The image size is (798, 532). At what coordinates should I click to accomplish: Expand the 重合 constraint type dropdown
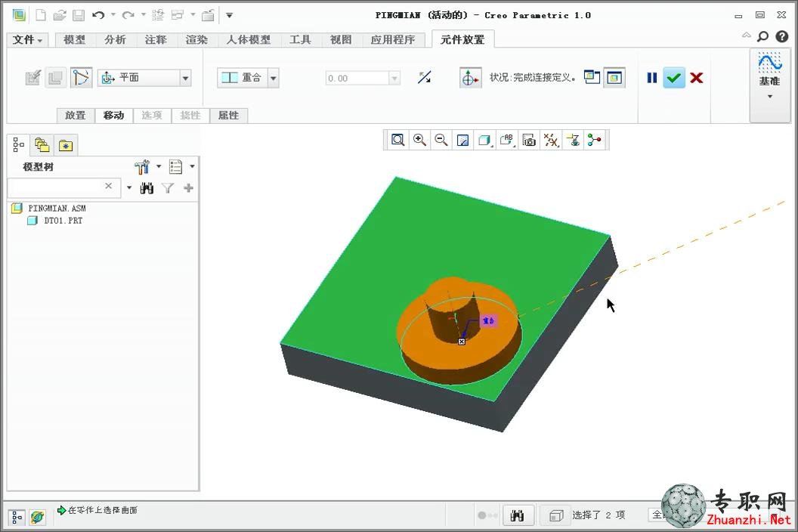point(274,78)
